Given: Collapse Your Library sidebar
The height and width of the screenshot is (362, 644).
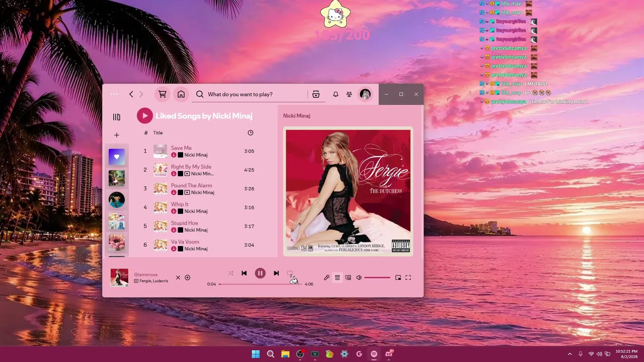Looking at the screenshot, I should [117, 117].
